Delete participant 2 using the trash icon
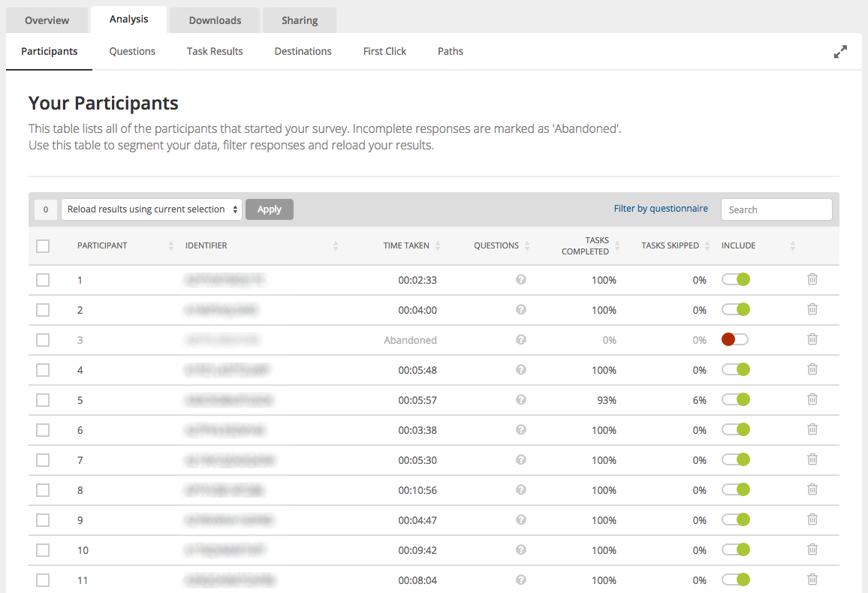868x593 pixels. [x=812, y=309]
